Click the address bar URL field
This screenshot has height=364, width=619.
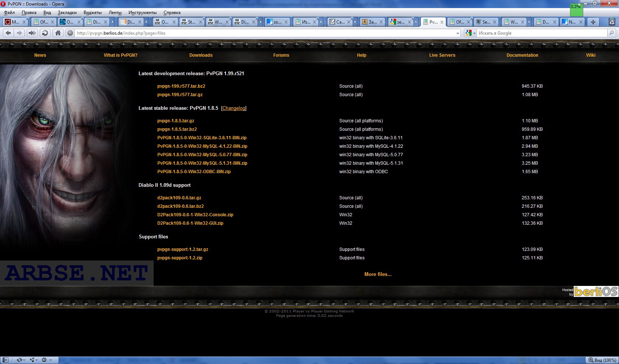point(265,33)
